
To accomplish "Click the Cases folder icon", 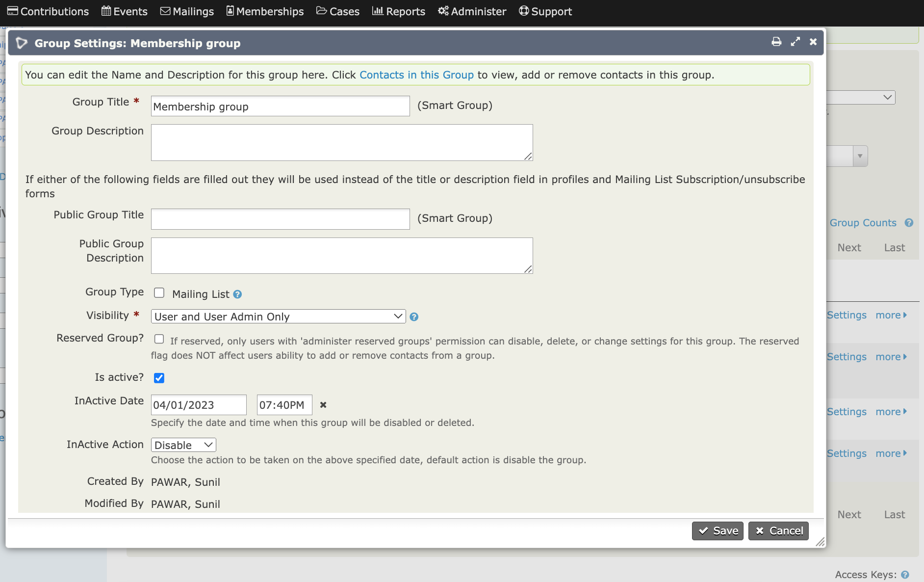I will tap(321, 11).
